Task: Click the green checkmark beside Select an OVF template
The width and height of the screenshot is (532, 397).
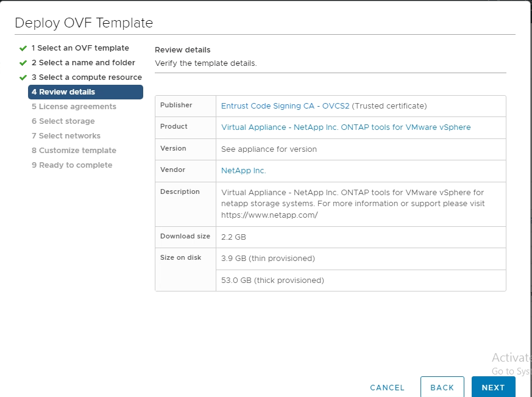Action: (23, 48)
